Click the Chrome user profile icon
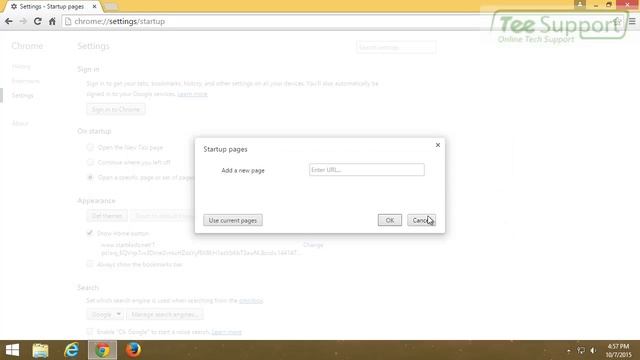 (580, 4)
